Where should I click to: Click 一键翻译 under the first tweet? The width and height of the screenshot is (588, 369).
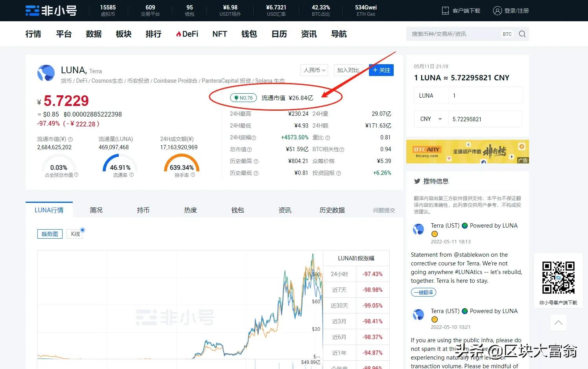click(x=424, y=292)
